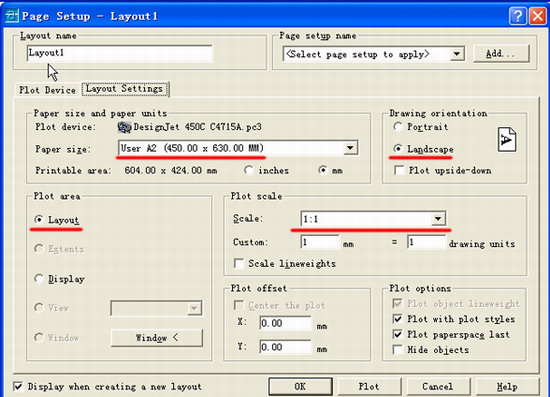Click the Plot offset Y field
This screenshot has width=550, height=397.
285,346
